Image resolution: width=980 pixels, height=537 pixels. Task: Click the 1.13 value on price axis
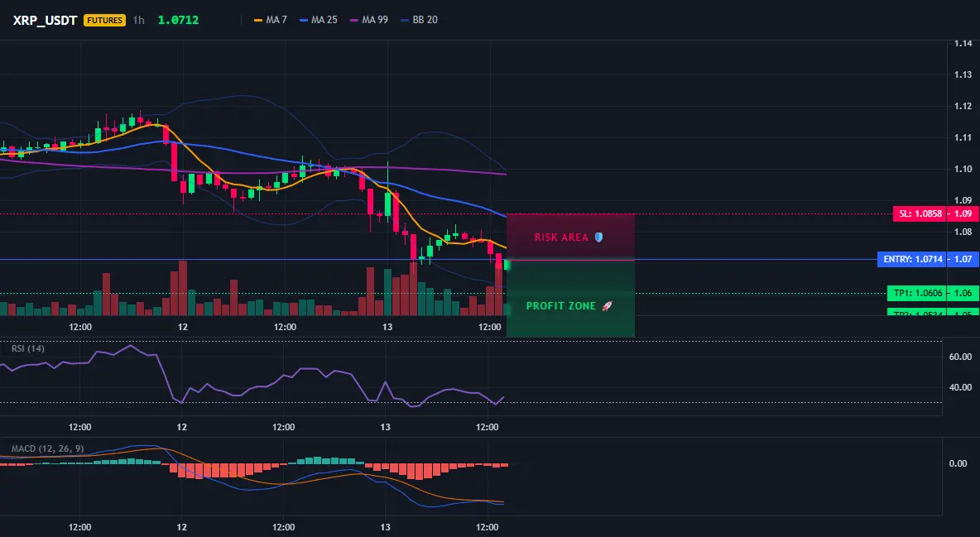pyautogui.click(x=963, y=75)
